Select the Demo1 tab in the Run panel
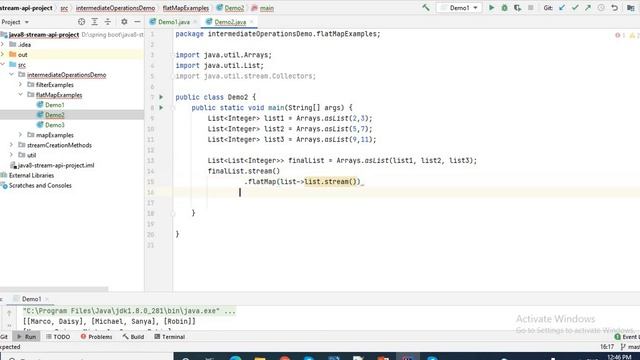Screen dimensions: 640x360 pos(31,299)
